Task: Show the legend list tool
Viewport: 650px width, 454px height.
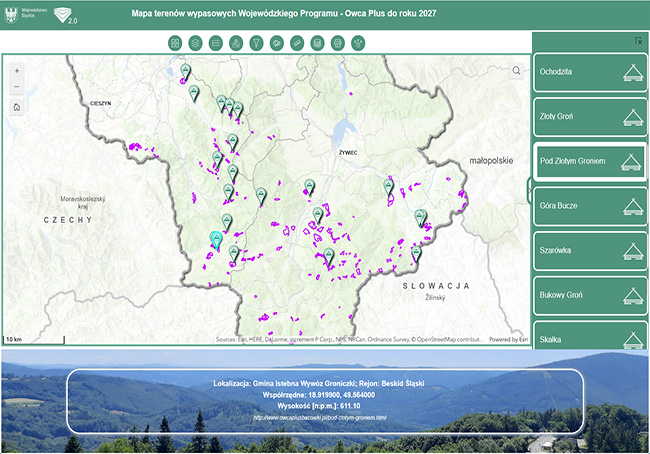Action: click(x=216, y=43)
